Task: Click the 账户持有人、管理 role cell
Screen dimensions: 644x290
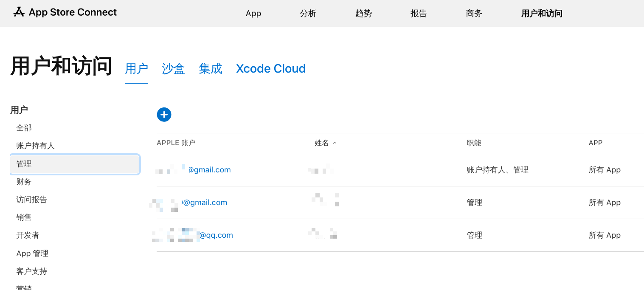Action: pos(498,170)
